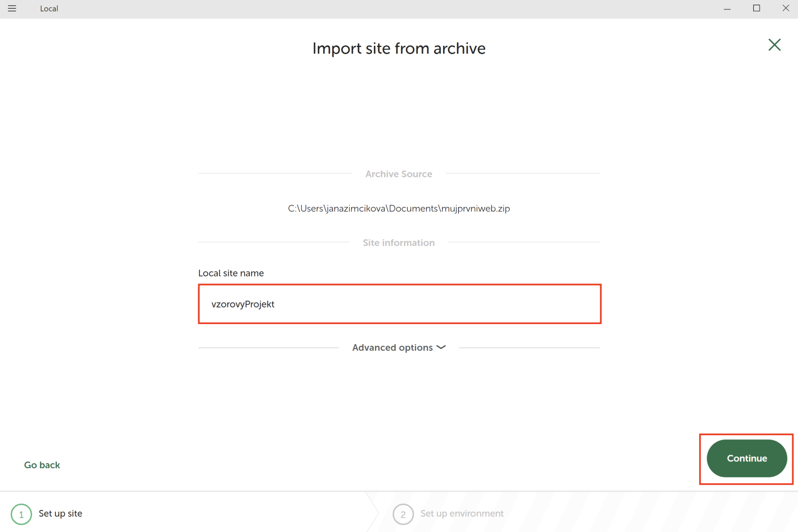798x532 pixels.
Task: Click step 2 circle icon
Action: click(403, 514)
